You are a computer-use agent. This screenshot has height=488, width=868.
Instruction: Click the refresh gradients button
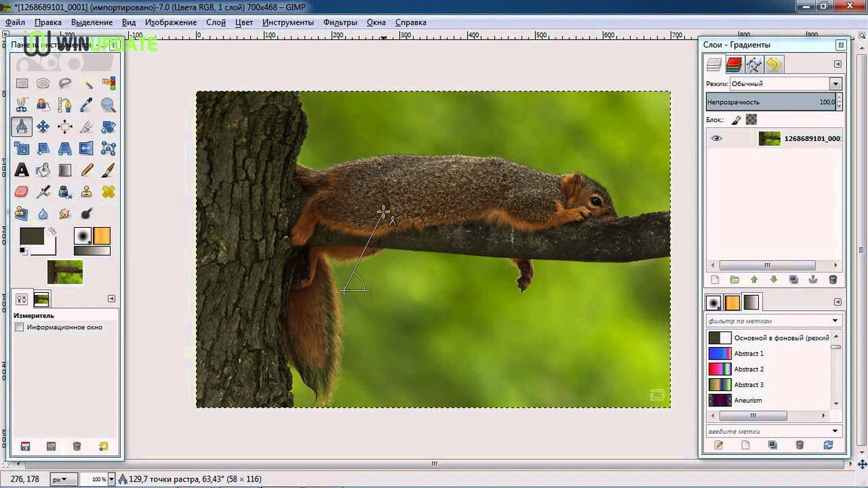pyautogui.click(x=829, y=445)
